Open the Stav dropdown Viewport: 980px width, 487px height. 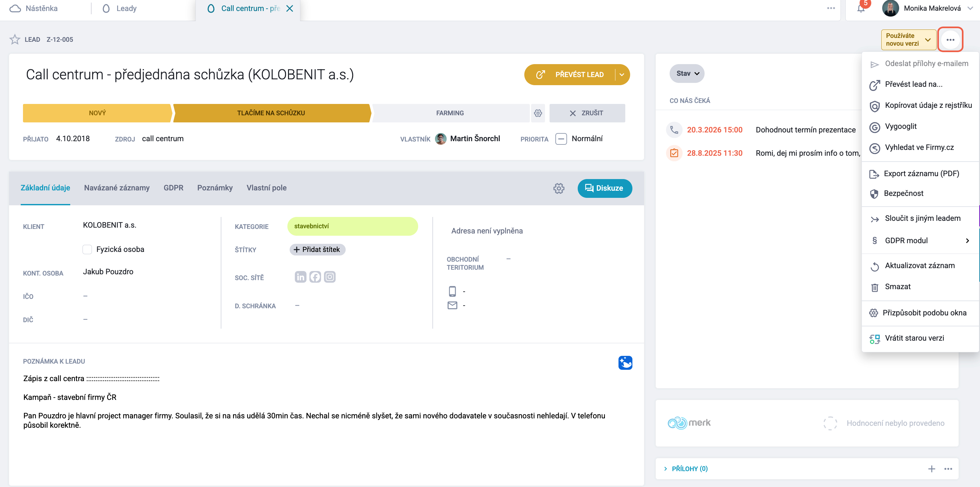click(687, 74)
